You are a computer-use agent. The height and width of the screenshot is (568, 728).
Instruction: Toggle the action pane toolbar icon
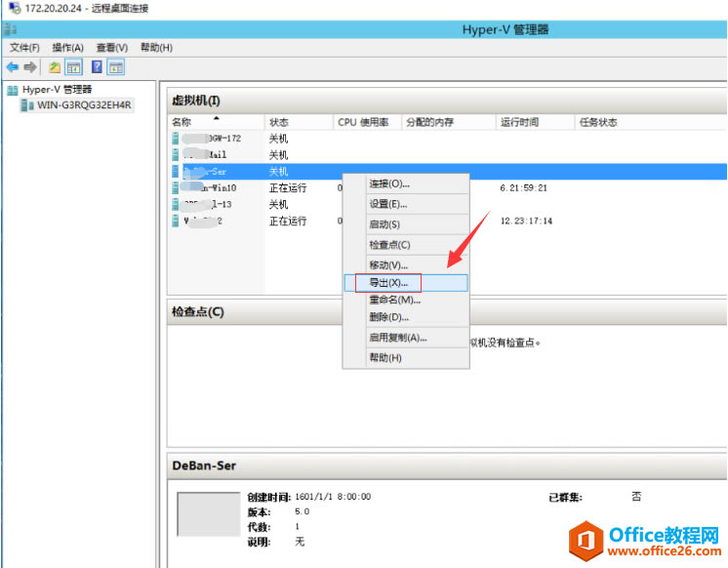point(115,67)
